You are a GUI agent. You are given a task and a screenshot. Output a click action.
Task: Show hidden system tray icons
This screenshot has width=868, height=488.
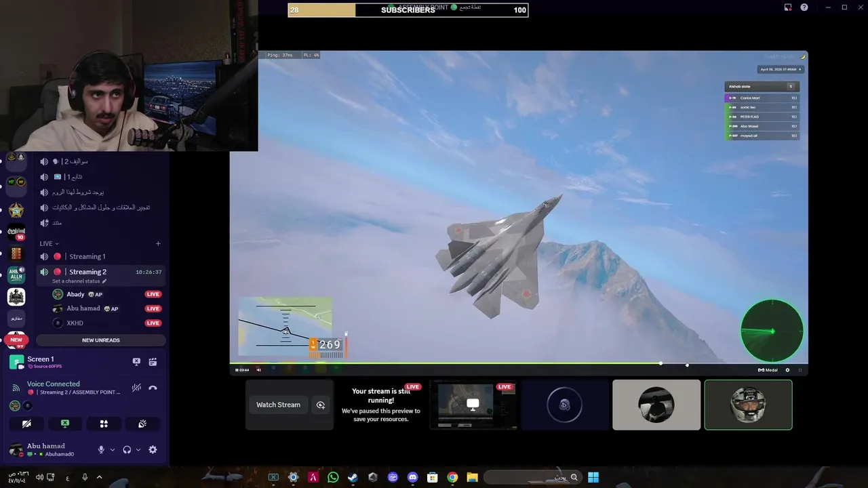pyautogui.click(x=99, y=477)
